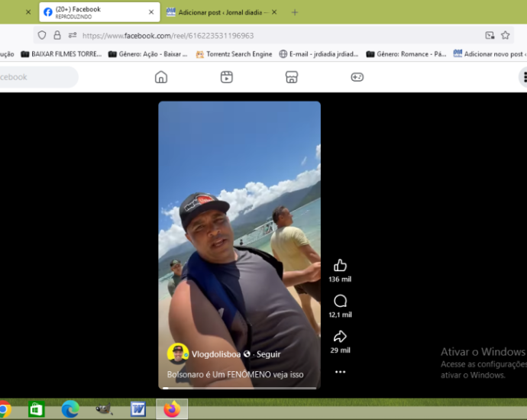The height and width of the screenshot is (420, 527).
Task: Click the Facebook URL address bar
Action: [267, 35]
